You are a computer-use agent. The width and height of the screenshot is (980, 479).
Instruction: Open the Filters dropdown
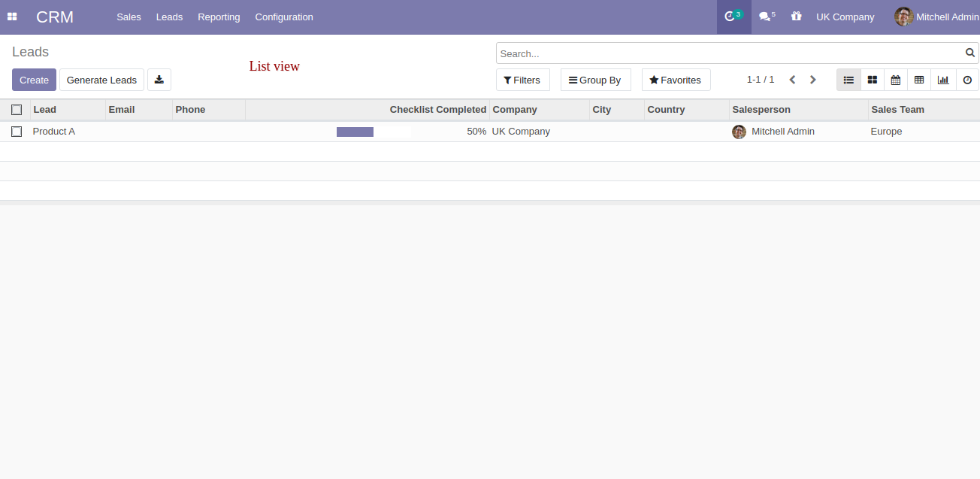click(523, 80)
